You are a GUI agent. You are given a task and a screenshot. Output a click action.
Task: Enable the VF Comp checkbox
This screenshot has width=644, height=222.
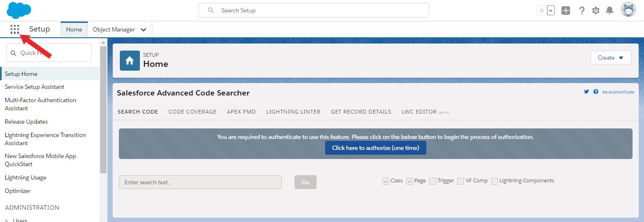461,181
